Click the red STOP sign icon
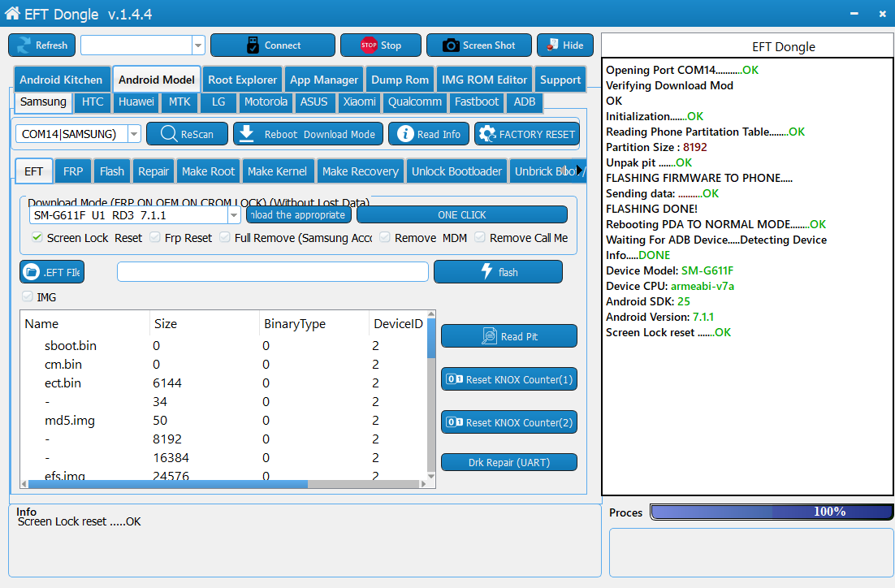The width and height of the screenshot is (895, 588). coord(369,45)
